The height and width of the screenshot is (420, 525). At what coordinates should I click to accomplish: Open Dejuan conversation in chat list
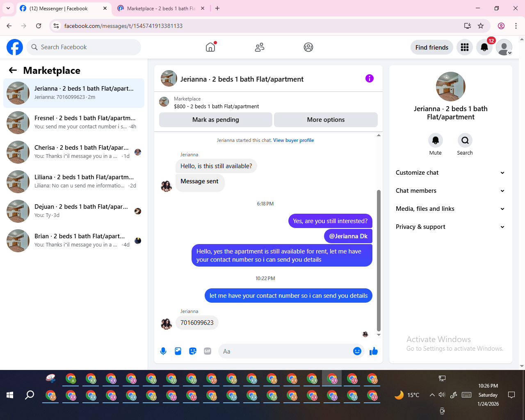[x=74, y=211]
